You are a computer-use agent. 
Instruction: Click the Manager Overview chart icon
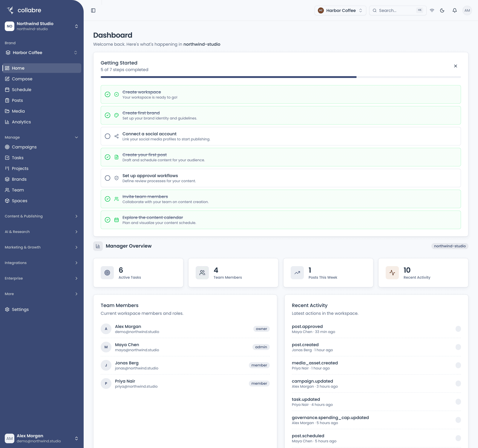coord(98,246)
